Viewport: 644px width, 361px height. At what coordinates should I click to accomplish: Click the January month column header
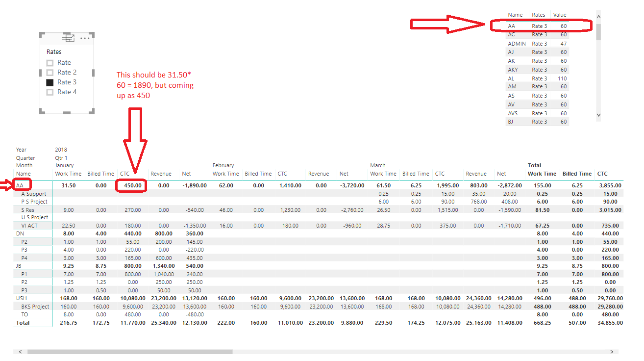pos(64,165)
